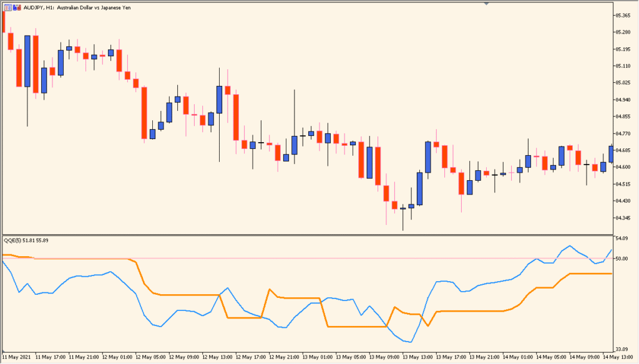Image resolution: width=639 pixels, height=364 pixels.
Task: Click the 85.110 price level label
Action: click(x=623, y=66)
